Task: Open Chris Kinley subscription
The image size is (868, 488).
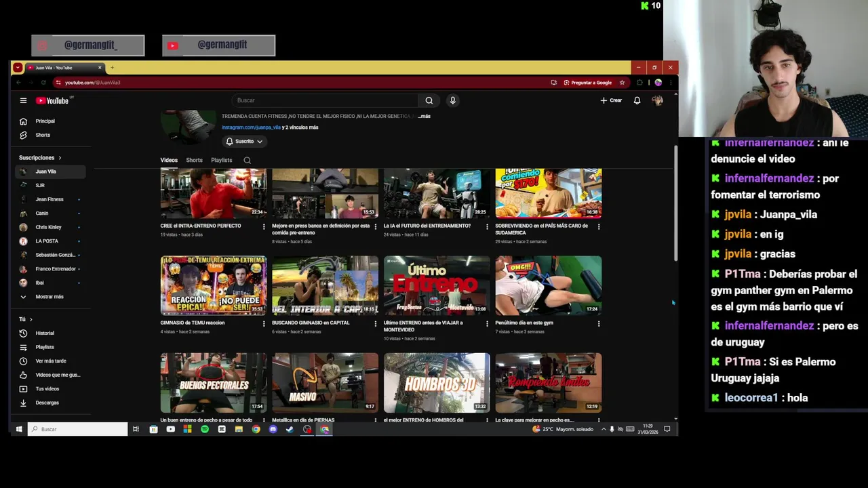Action: point(51,227)
